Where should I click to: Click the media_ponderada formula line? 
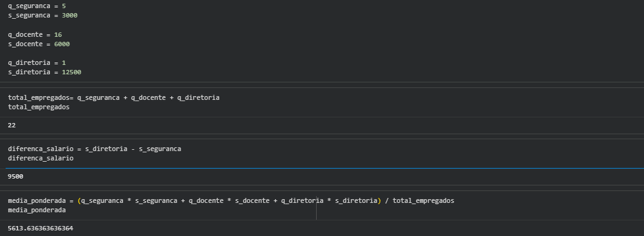(231, 200)
